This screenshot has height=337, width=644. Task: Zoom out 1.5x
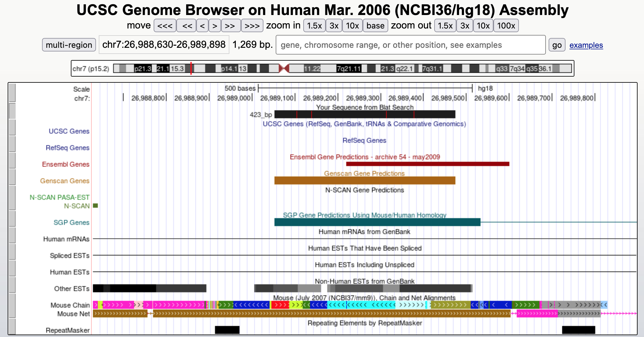point(445,26)
